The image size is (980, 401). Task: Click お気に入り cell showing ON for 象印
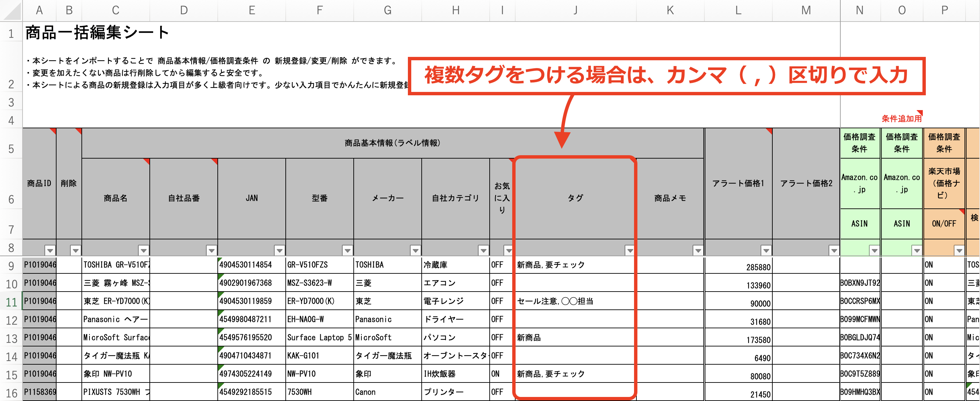496,374
